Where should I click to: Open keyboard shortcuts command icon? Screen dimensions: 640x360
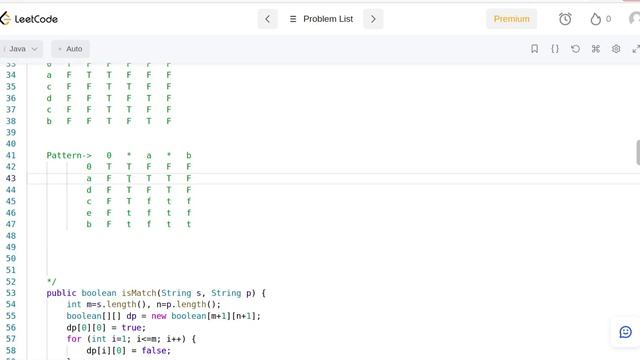tap(596, 49)
